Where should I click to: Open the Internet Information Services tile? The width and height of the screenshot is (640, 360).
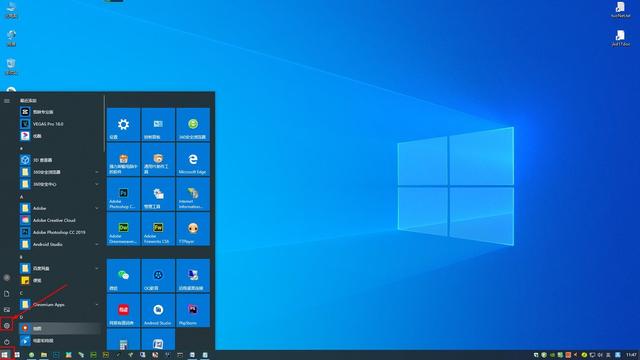coord(193,194)
